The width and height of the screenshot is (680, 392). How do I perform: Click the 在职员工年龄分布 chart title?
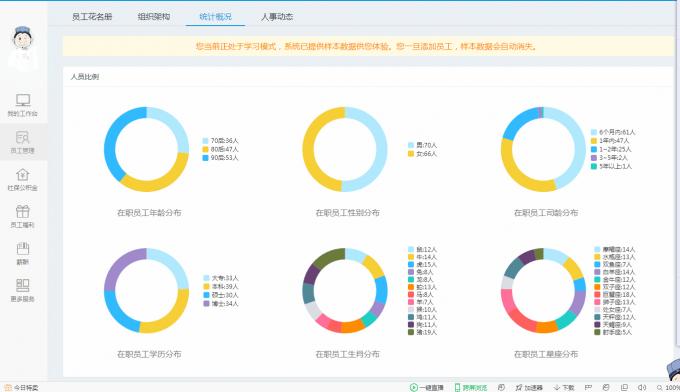(x=149, y=212)
